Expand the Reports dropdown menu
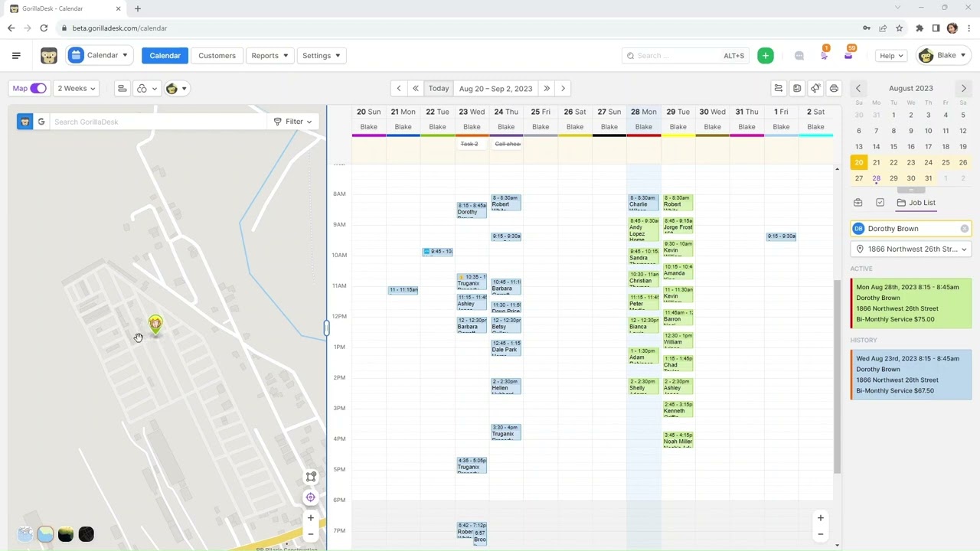This screenshot has height=551, width=980. (269, 55)
